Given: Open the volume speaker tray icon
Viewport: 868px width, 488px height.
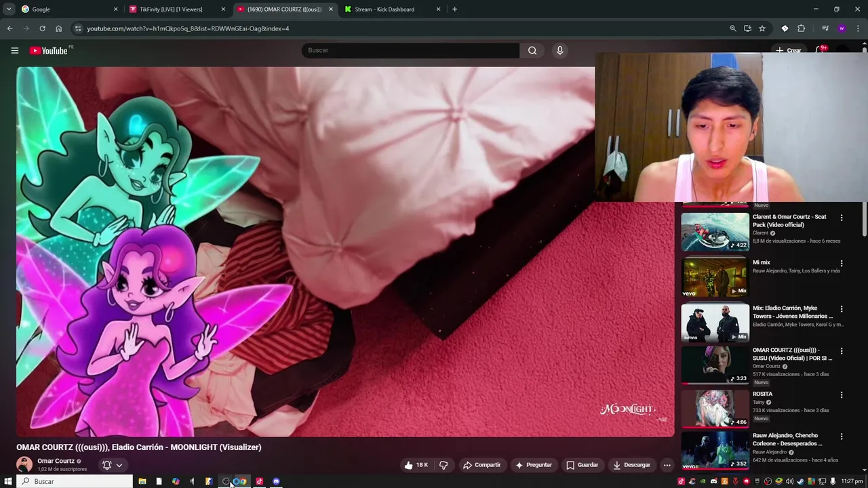Looking at the screenshot, I should coord(789,481).
